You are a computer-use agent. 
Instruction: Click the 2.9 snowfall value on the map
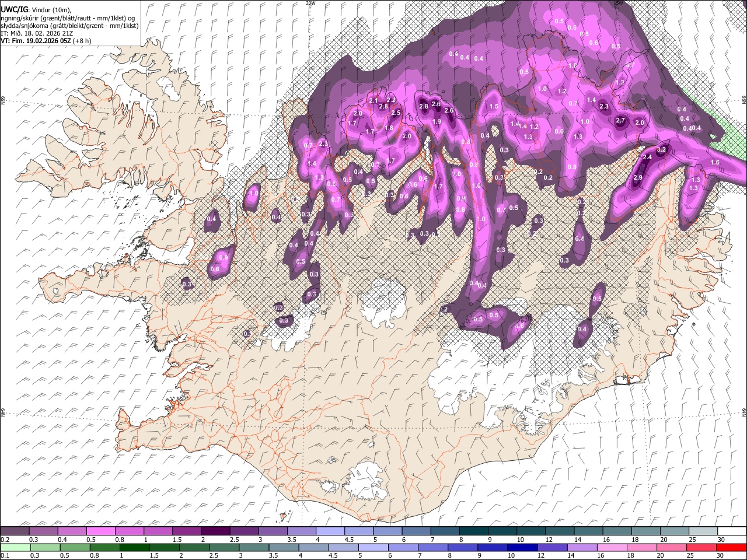coord(638,177)
